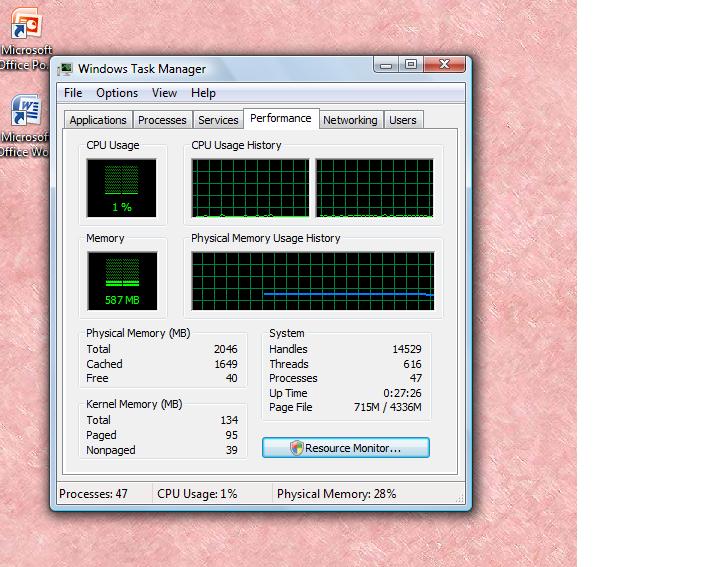Click the Paged value 95
720x567 pixels.
[x=231, y=435]
